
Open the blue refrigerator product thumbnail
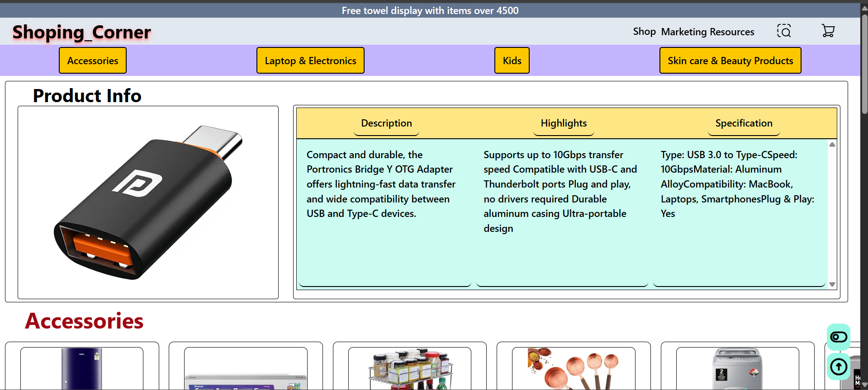coord(82,368)
